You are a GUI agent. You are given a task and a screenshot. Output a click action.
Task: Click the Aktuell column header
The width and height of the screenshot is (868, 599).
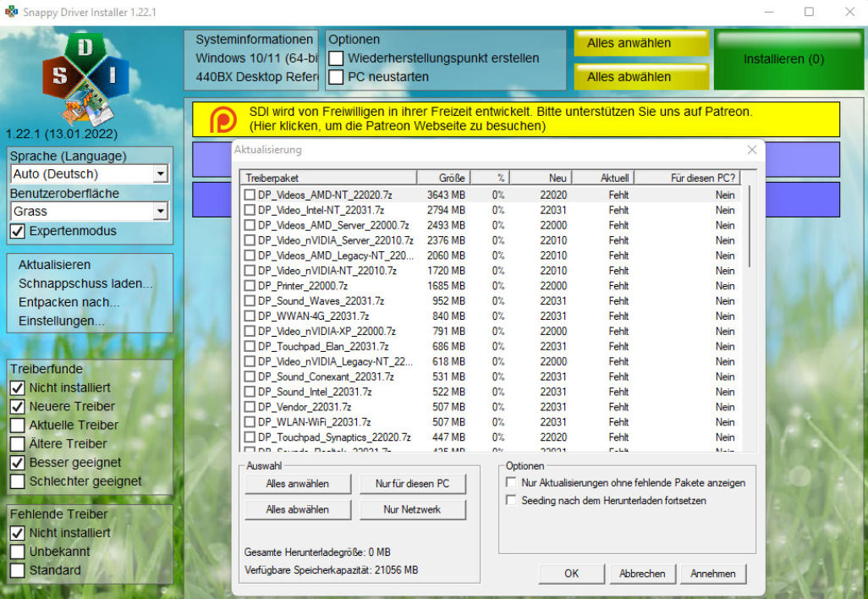pyautogui.click(x=603, y=178)
